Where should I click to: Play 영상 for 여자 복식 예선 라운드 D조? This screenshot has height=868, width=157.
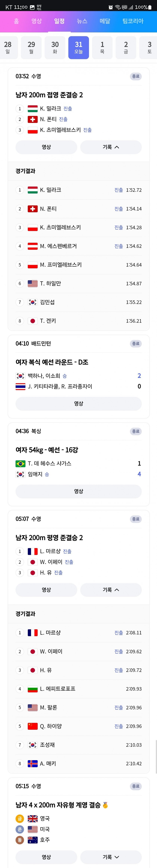[79, 403]
